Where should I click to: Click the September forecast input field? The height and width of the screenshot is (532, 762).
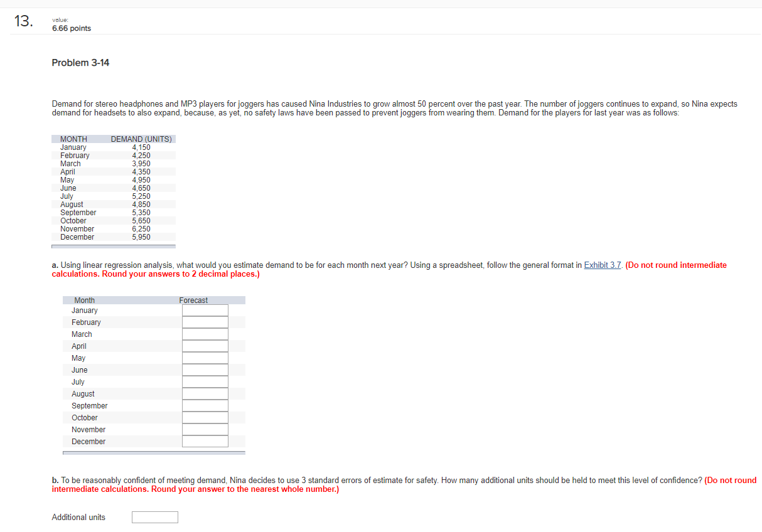pyautogui.click(x=205, y=405)
